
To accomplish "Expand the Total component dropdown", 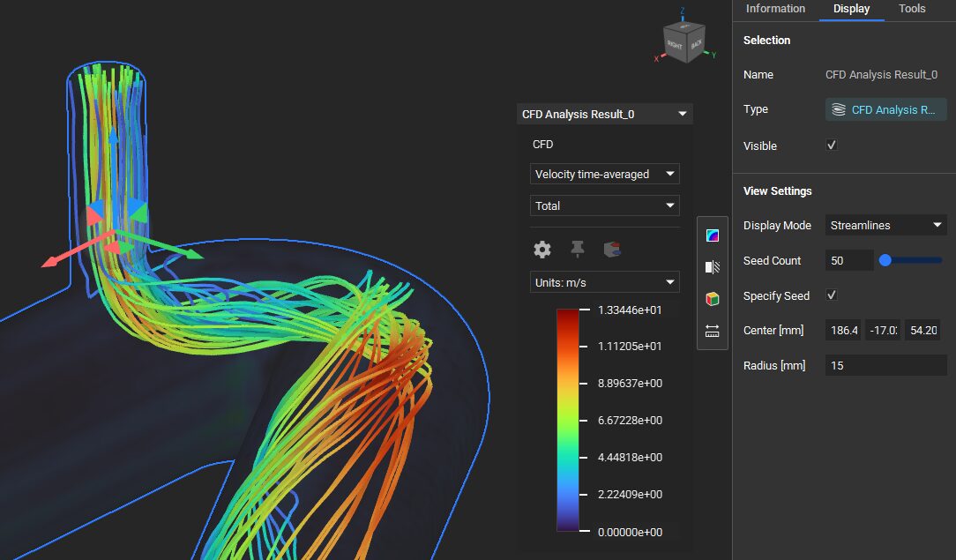I will tap(605, 205).
